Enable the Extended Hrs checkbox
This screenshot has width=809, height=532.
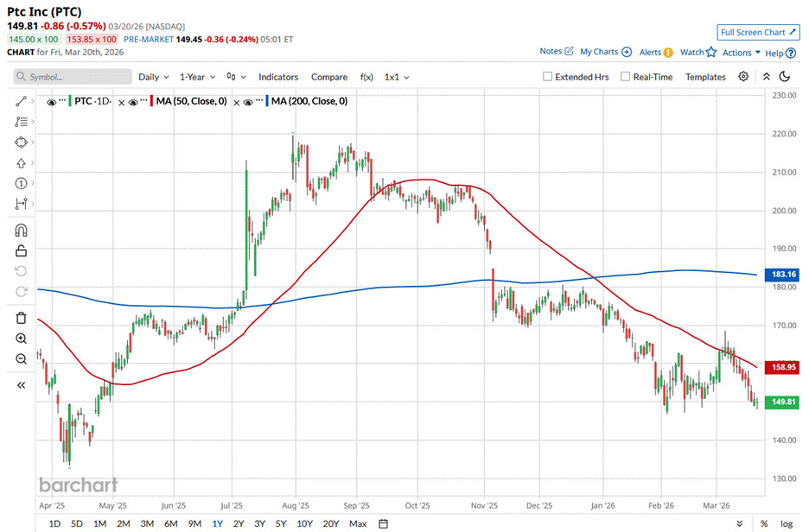coord(547,77)
